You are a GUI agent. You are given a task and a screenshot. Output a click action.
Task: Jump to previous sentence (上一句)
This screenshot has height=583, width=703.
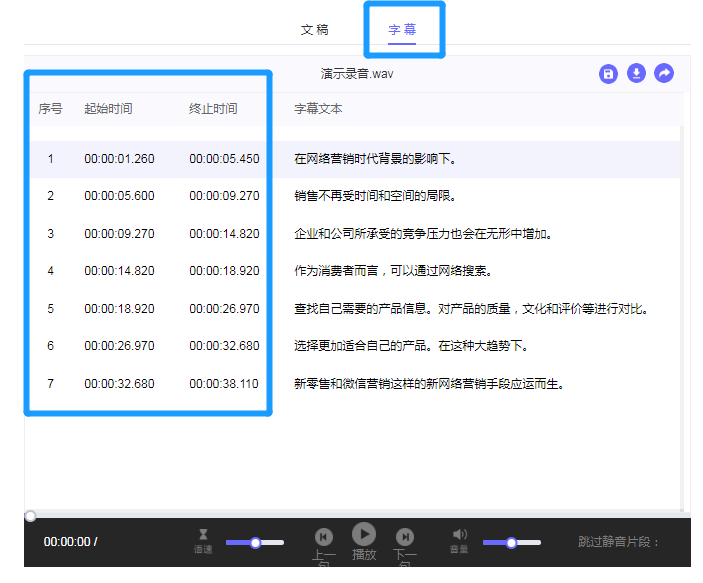tap(323, 537)
